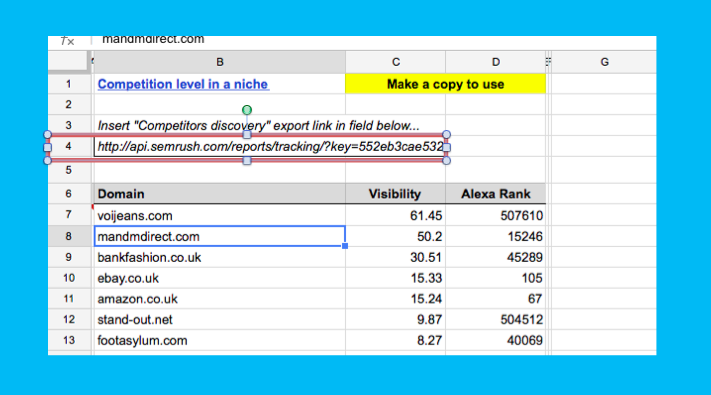
Task: Select row 8 header
Action: pyautogui.click(x=69, y=236)
